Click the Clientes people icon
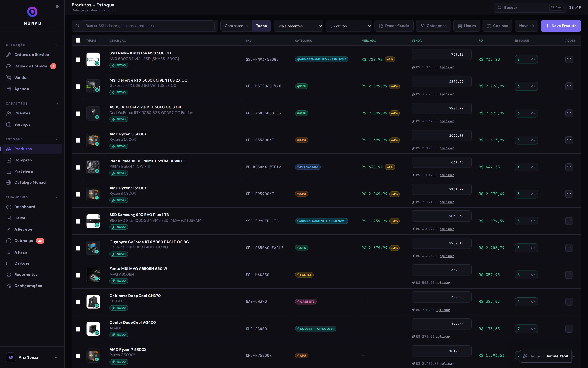Screen dimensions: 588x368 click(x=9, y=113)
